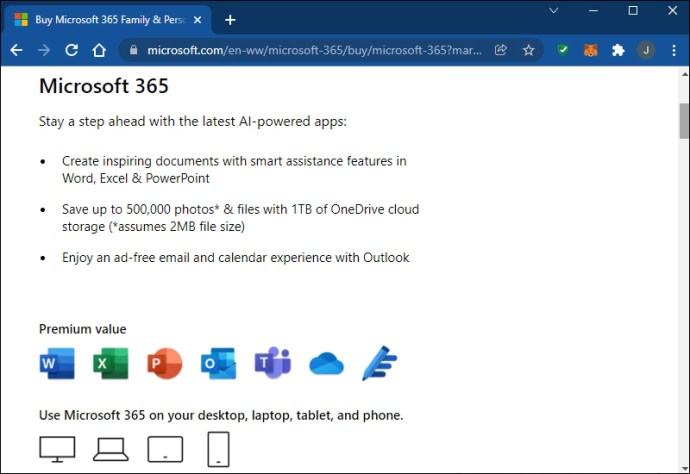Click the tablet device icon
The height and width of the screenshot is (474, 690).
[x=165, y=449]
